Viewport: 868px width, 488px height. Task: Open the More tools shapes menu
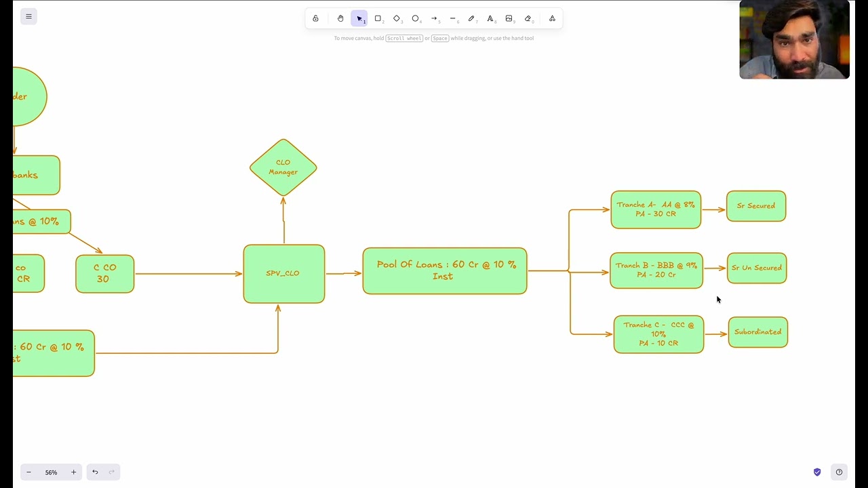click(552, 18)
